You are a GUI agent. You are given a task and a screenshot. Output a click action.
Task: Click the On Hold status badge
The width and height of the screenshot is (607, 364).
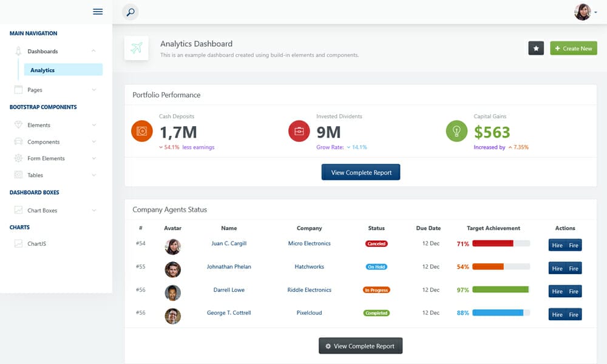tap(376, 267)
